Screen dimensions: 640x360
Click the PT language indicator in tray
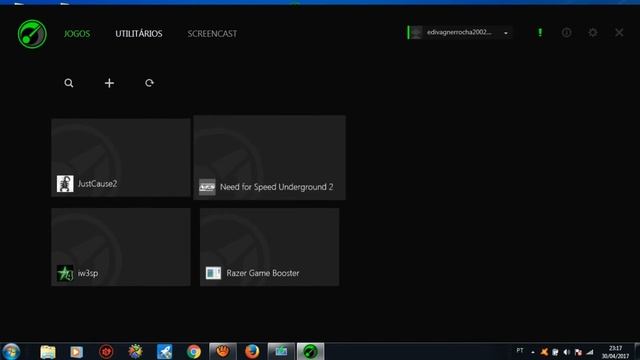tap(520, 351)
